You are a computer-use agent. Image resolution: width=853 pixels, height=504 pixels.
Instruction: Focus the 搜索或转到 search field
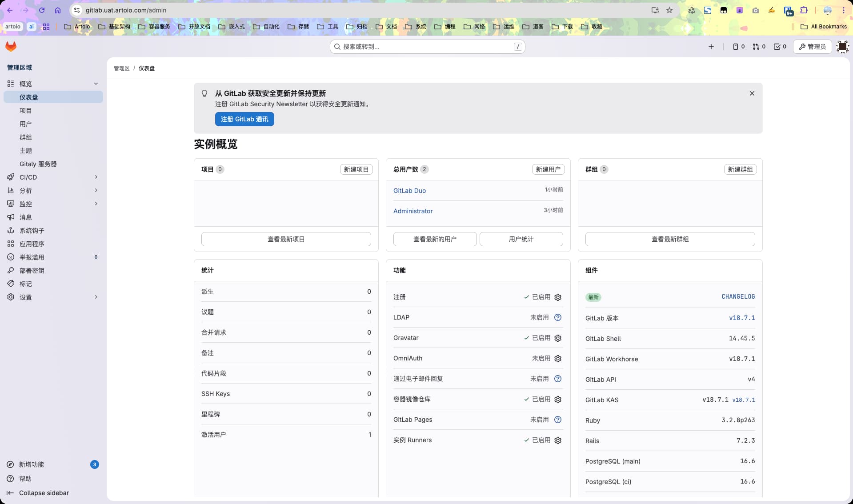click(427, 47)
